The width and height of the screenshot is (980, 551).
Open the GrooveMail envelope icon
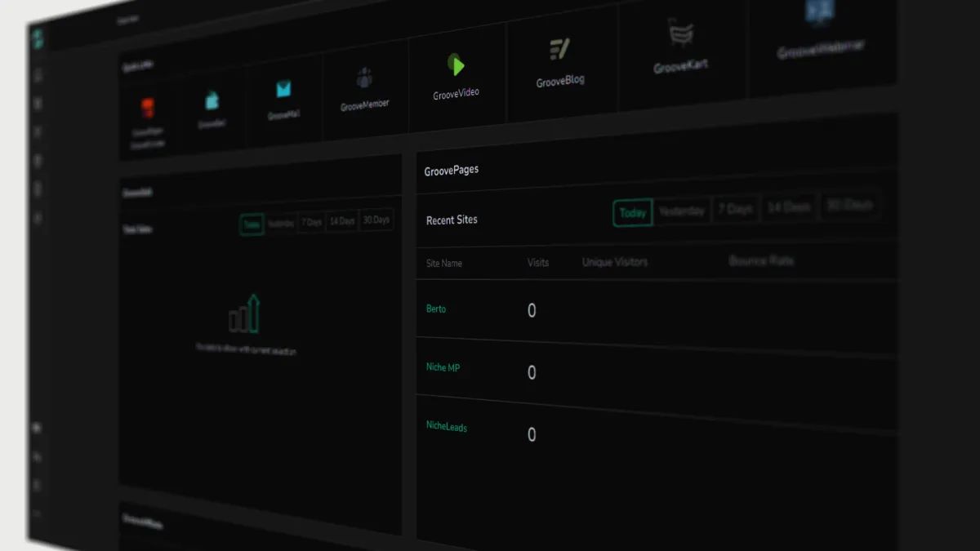tap(283, 90)
